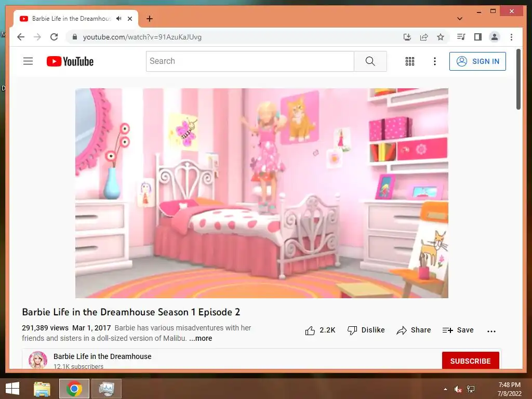532x399 pixels.
Task: Share the Barbie video
Action: coord(414,330)
